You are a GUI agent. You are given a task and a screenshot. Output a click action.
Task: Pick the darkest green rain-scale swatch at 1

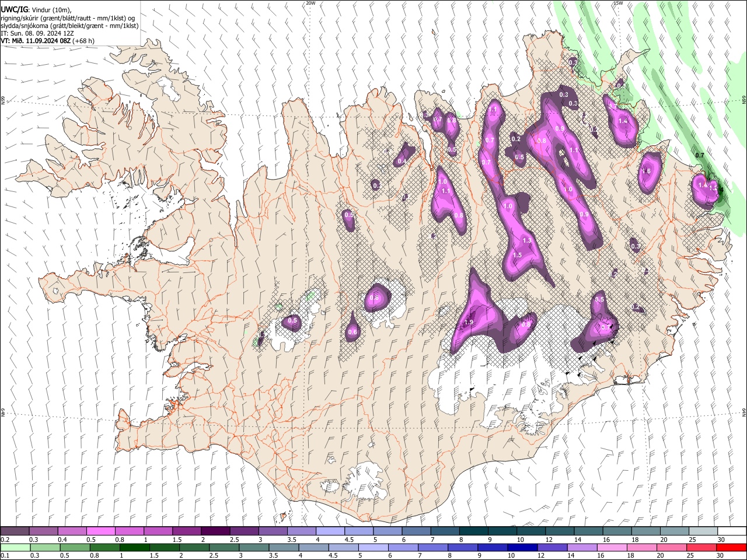point(134,548)
